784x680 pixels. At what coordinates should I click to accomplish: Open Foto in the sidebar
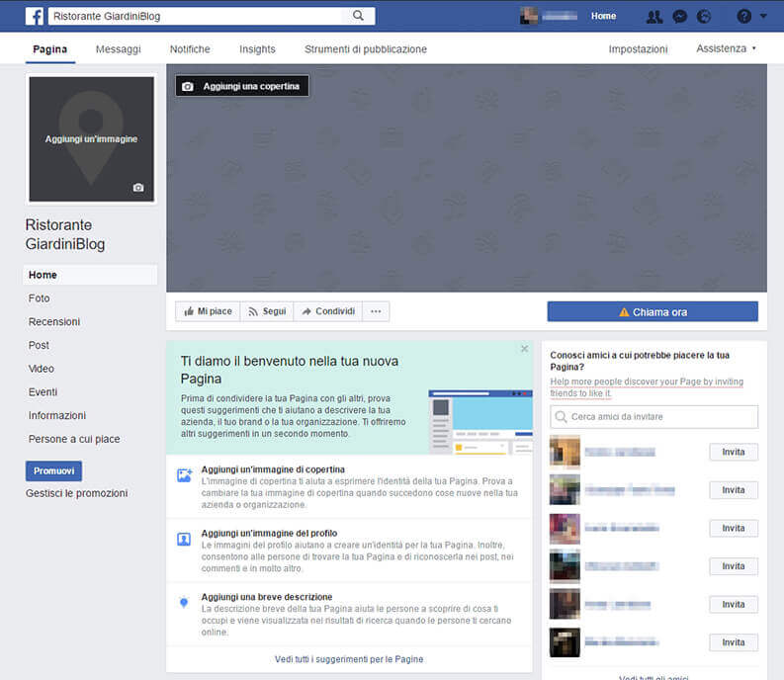(39, 298)
